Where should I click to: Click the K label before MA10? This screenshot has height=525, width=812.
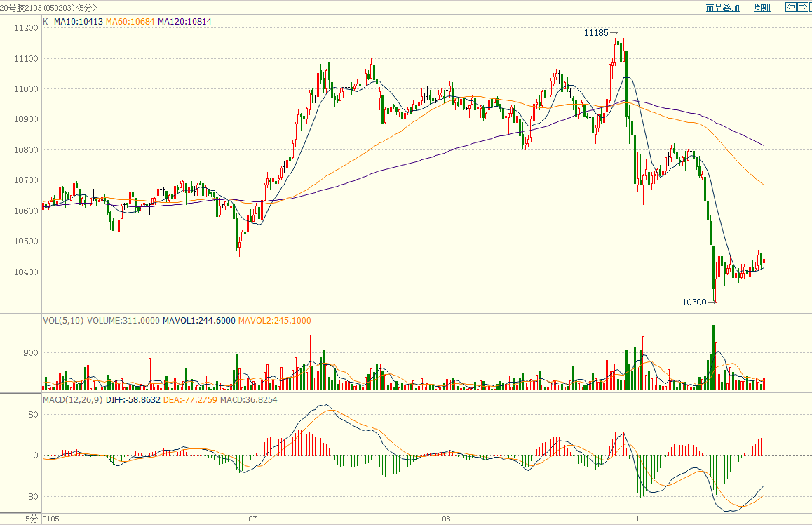[x=46, y=22]
